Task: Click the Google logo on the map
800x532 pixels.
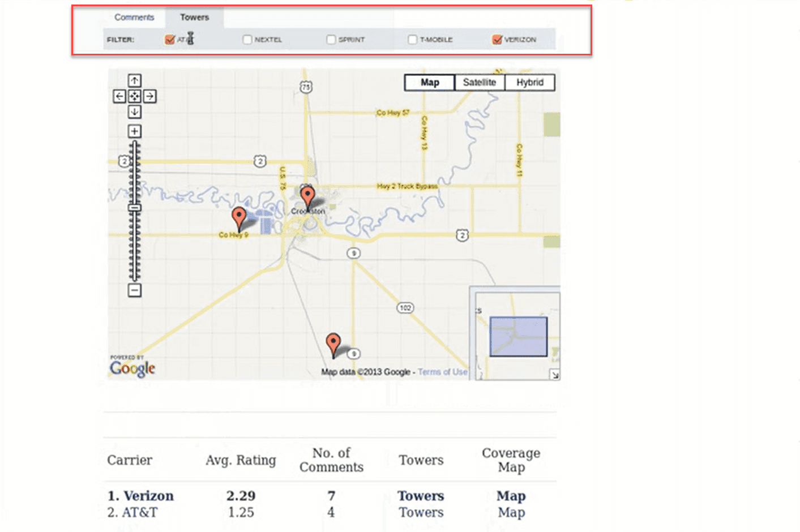Action: [131, 368]
